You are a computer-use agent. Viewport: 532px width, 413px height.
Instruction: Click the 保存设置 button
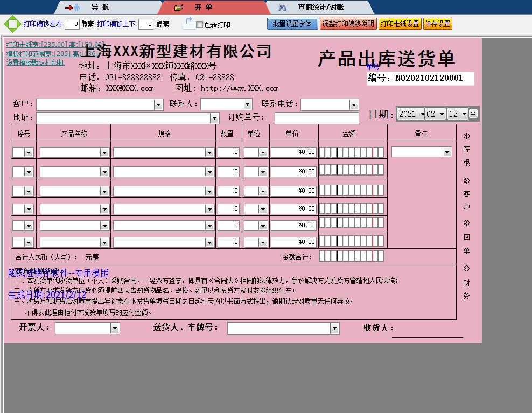coord(438,24)
